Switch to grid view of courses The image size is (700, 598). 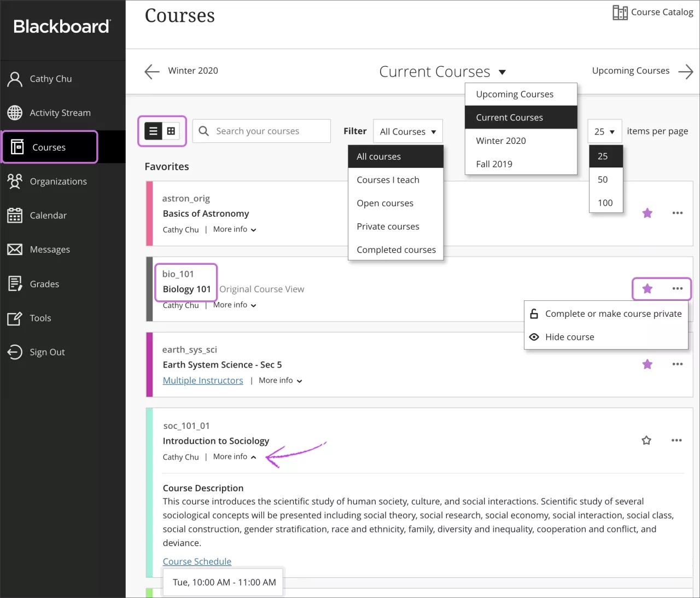click(172, 131)
